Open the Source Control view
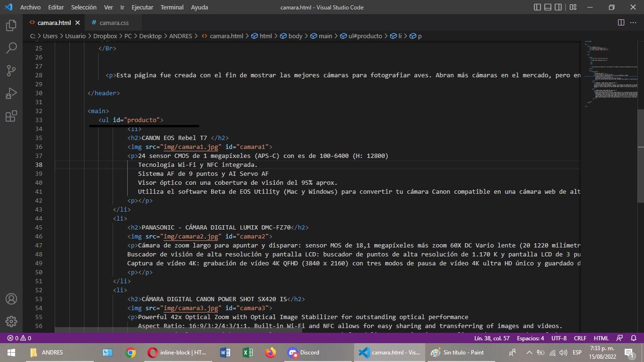Image resolution: width=644 pixels, height=362 pixels. pyautogui.click(x=11, y=71)
